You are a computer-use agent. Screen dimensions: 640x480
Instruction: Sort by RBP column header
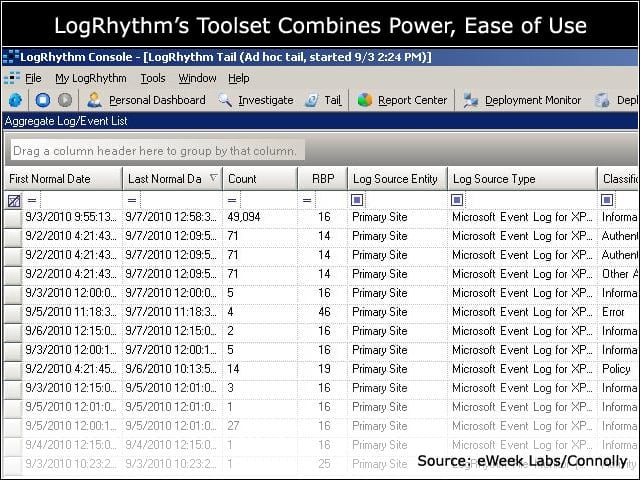pyautogui.click(x=323, y=179)
